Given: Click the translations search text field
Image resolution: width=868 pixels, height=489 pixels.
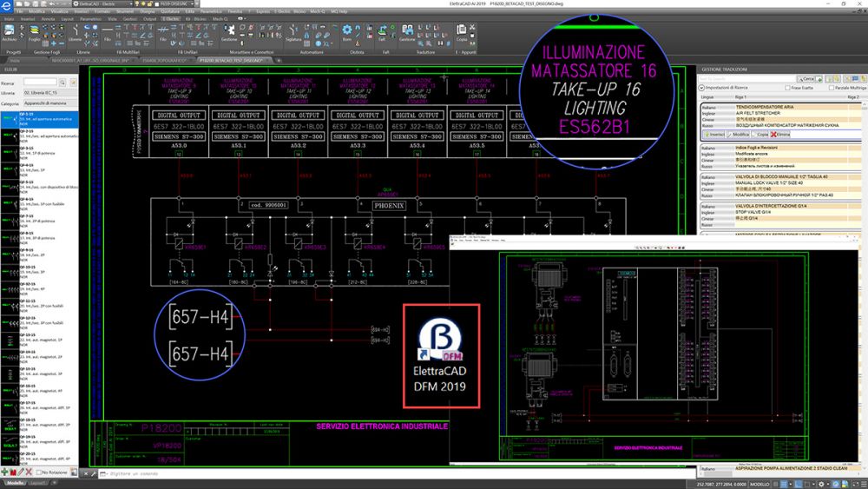Looking at the screenshot, I should coord(746,79).
